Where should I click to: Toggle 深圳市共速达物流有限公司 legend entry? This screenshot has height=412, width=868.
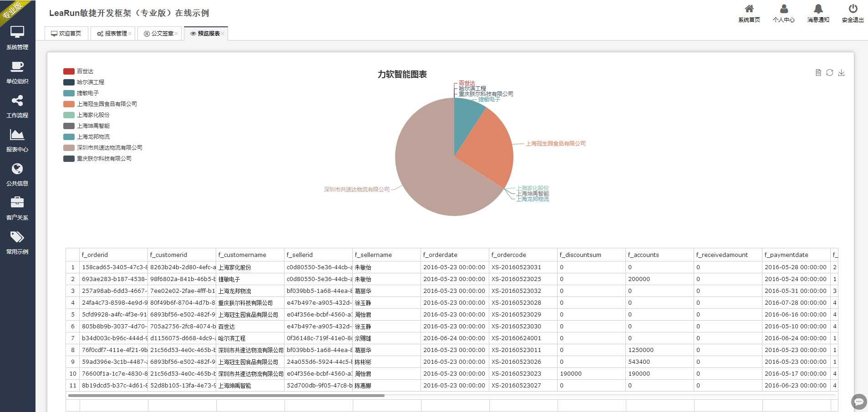pyautogui.click(x=103, y=148)
